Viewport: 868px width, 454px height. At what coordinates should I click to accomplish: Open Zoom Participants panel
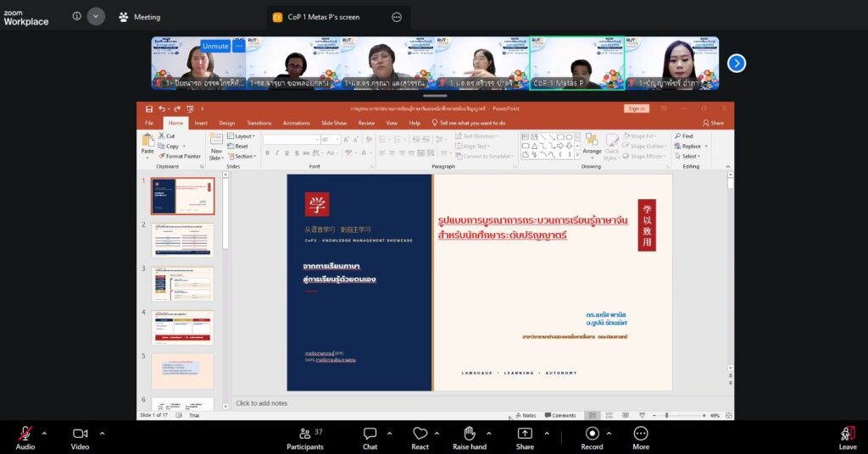click(x=305, y=438)
